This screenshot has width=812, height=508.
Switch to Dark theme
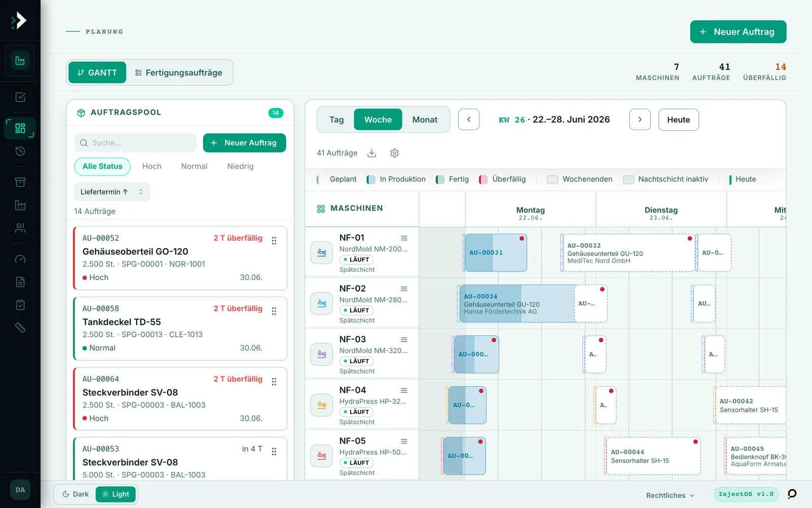coord(75,494)
